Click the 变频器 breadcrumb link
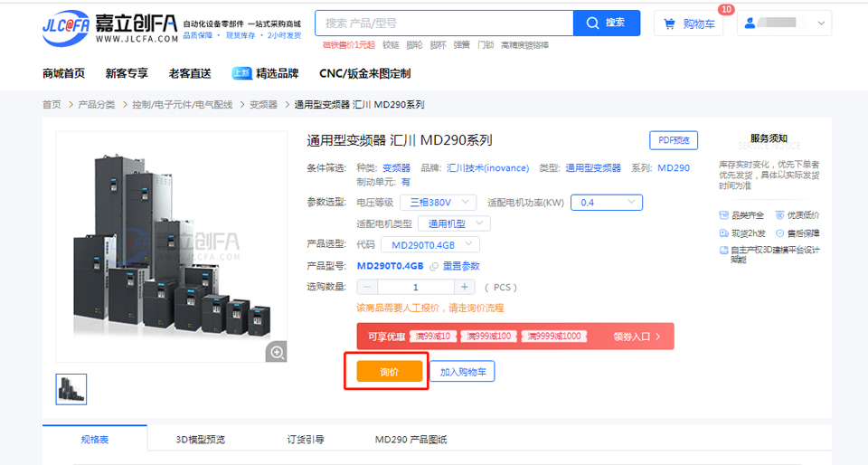The height and width of the screenshot is (465, 868). [263, 105]
